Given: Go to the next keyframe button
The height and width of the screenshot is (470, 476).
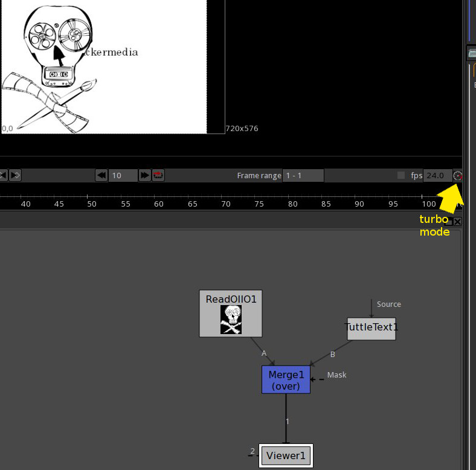Looking at the screenshot, I should pyautogui.click(x=15, y=175).
